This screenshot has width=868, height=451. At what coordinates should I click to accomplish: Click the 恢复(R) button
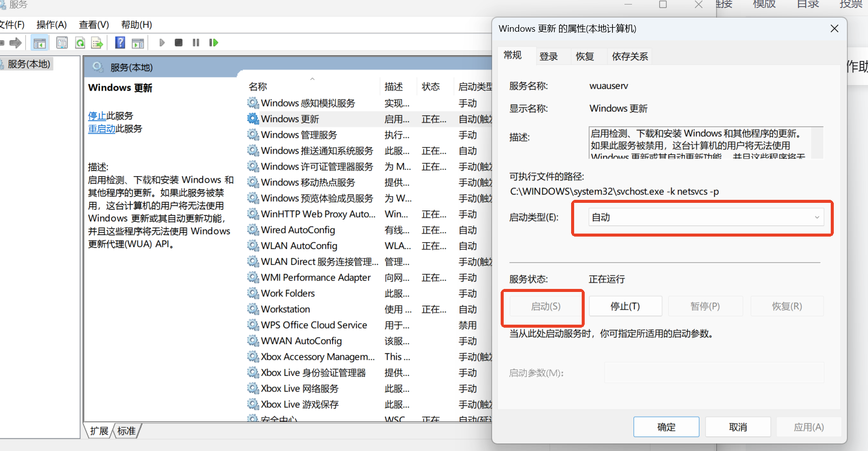787,306
